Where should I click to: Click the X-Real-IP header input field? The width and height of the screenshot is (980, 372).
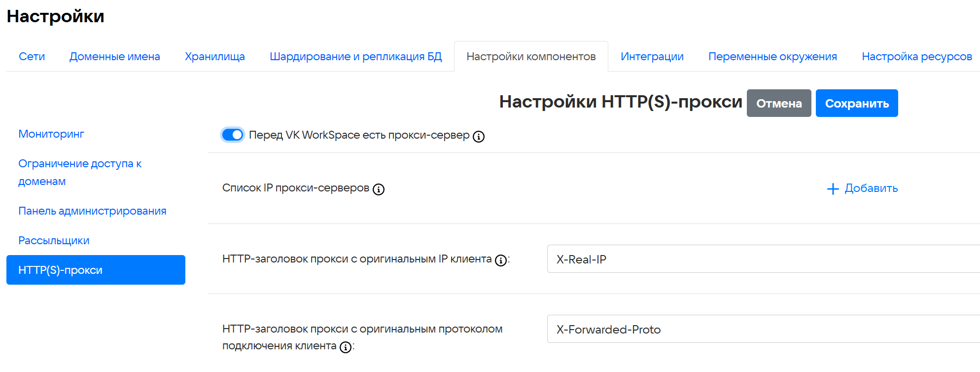(759, 259)
